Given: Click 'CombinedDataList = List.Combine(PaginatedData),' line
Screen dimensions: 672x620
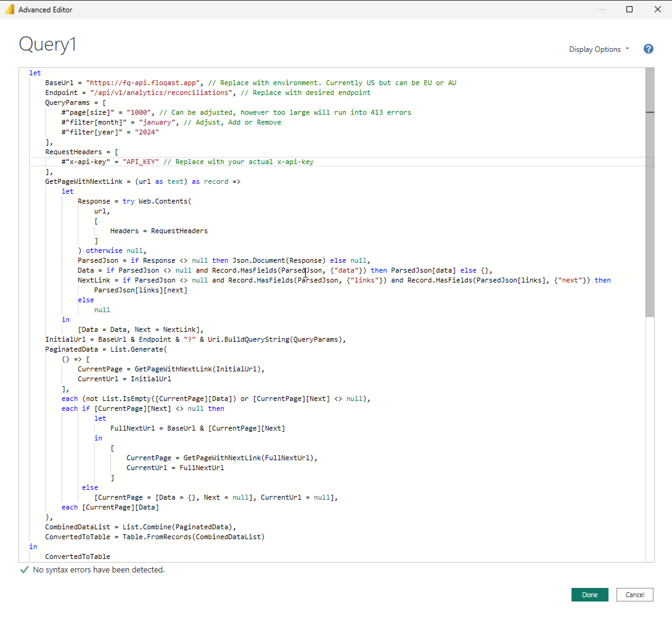Looking at the screenshot, I should point(141,527).
